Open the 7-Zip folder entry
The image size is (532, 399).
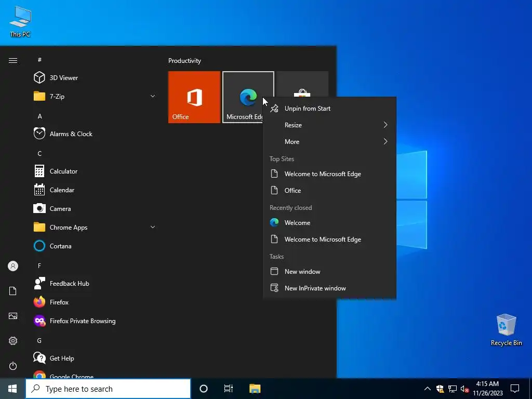point(95,96)
